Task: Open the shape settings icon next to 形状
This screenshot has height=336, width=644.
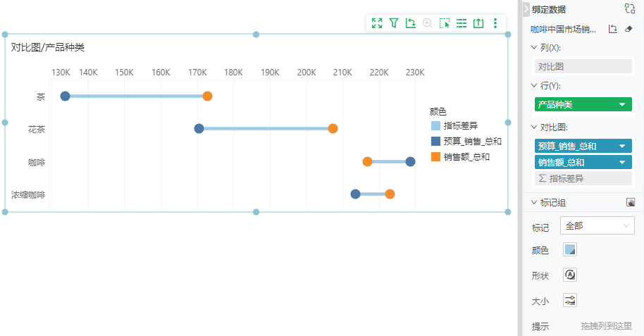Action: pyautogui.click(x=570, y=275)
